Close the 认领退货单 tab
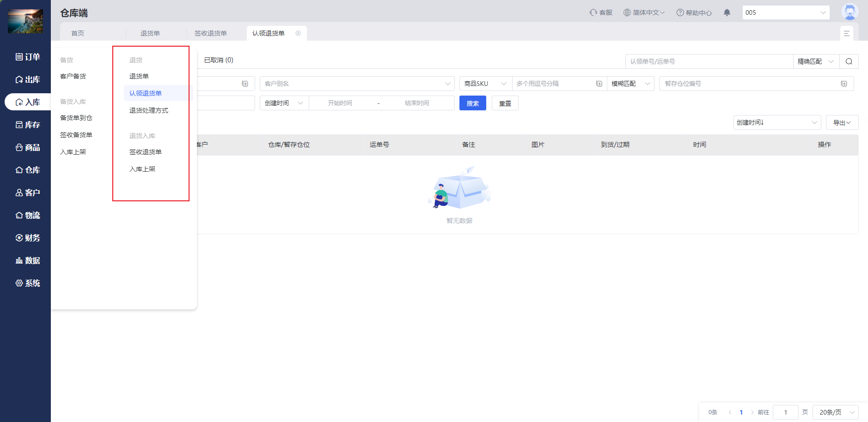Screen dimensions: 868x422 click(x=298, y=33)
